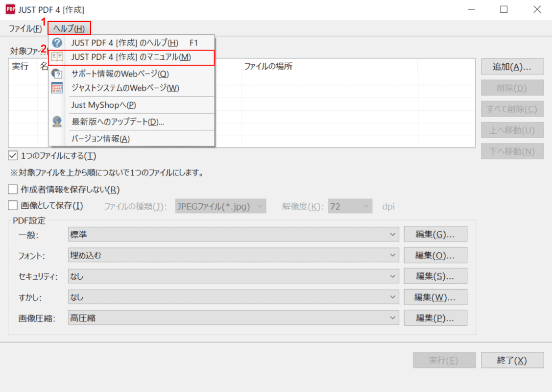Open JUST PDF 4 [作成] のヘルプ
Viewport: 552px width, 392px height.
131,43
